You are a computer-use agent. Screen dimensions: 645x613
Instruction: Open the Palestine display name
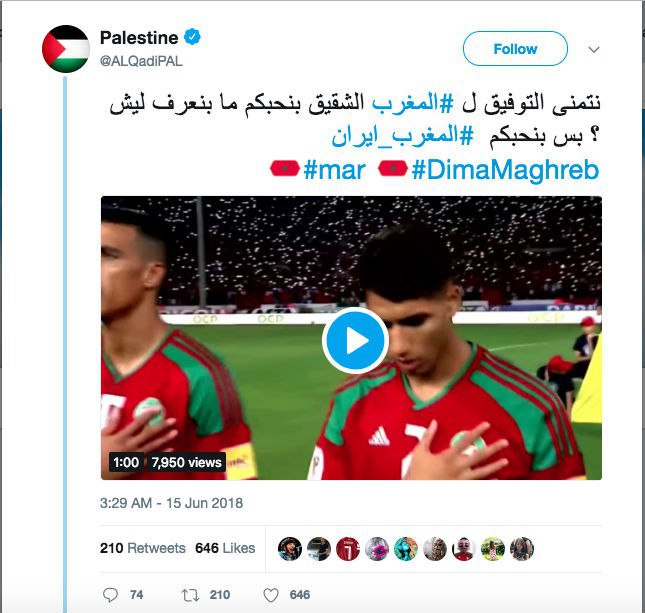tap(139, 37)
